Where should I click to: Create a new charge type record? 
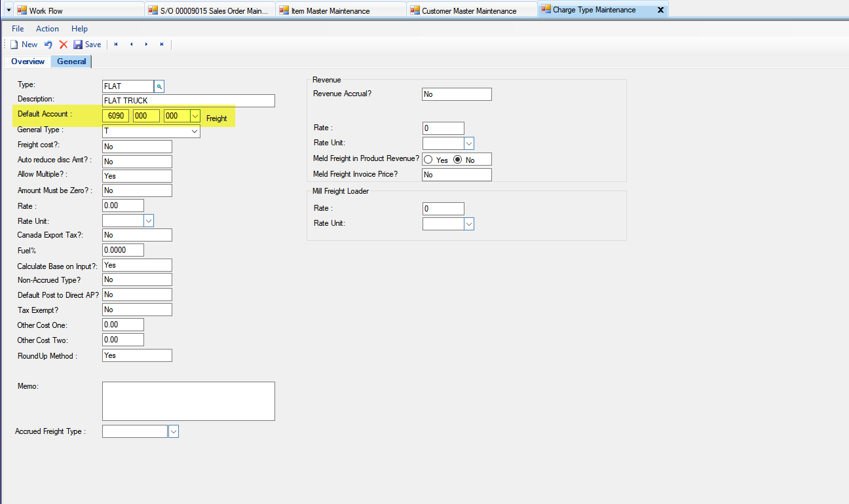point(23,44)
